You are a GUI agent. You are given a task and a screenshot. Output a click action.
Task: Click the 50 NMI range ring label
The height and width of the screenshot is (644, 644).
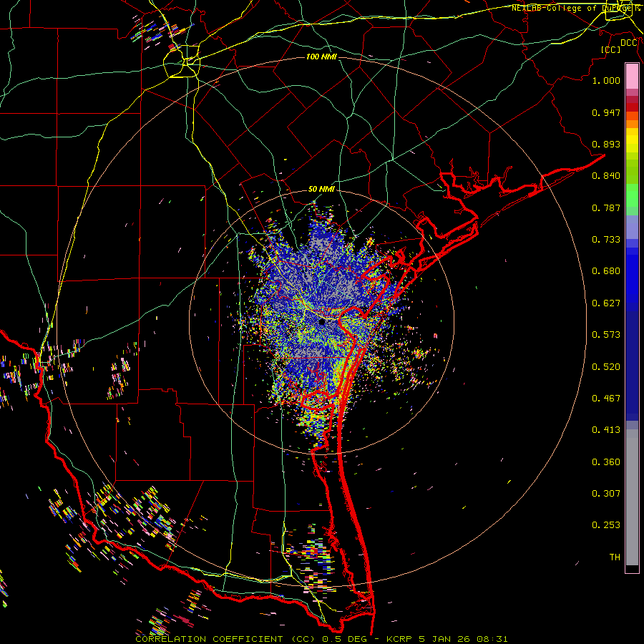point(321,189)
